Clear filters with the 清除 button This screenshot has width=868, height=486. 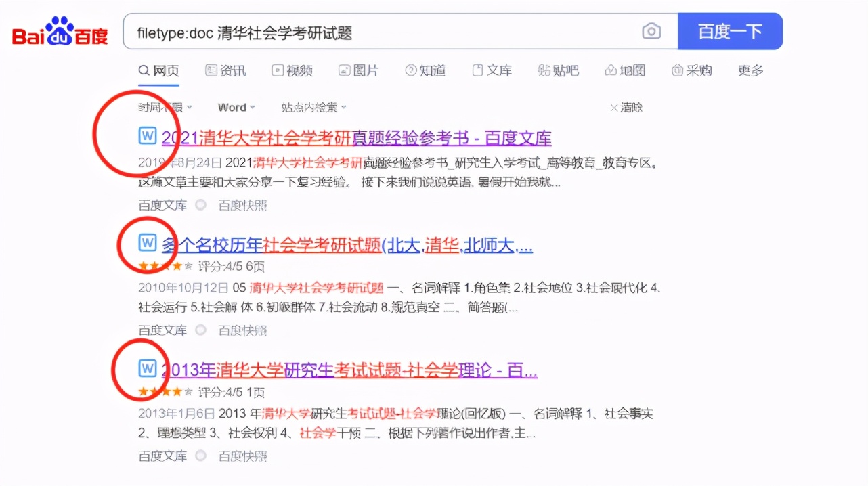(x=626, y=107)
